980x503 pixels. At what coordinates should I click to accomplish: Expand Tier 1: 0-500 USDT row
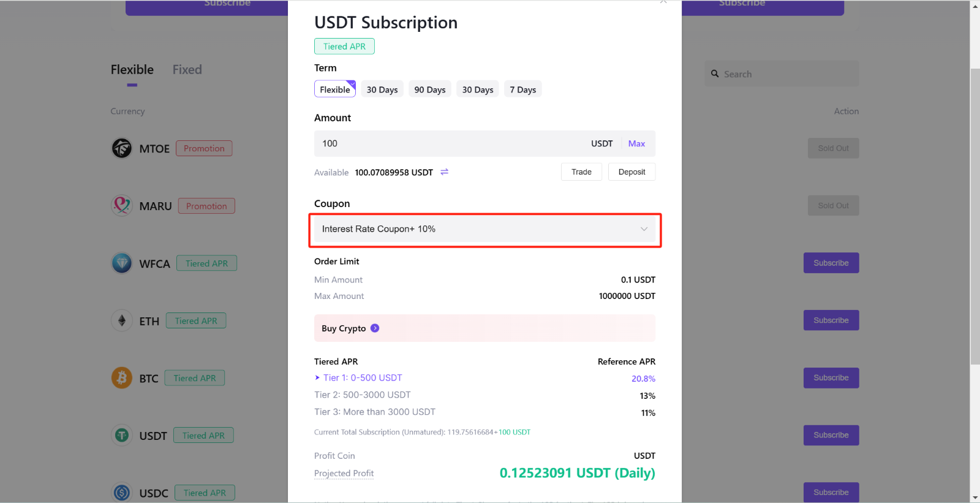[x=359, y=378]
